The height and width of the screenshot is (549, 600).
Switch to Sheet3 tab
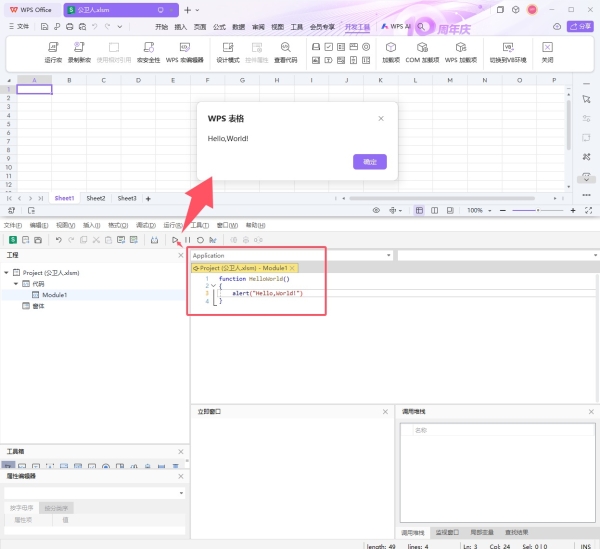(x=127, y=198)
